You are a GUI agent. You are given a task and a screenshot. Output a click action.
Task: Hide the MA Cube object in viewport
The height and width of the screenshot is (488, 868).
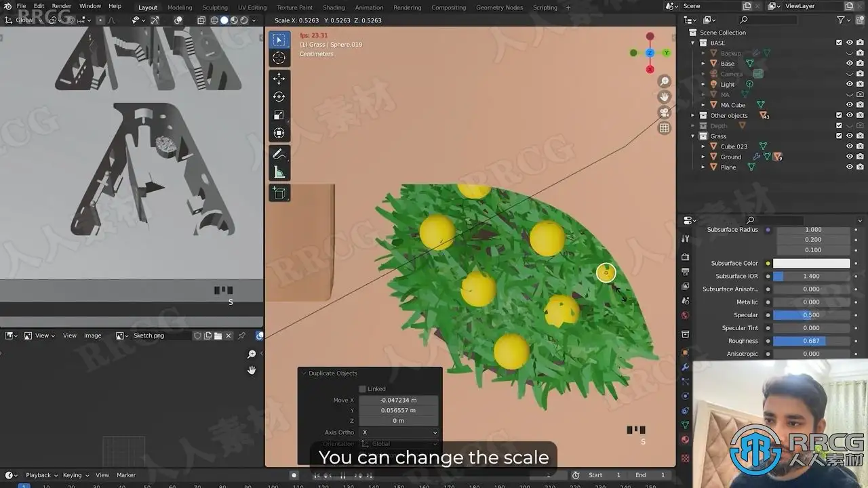[x=850, y=105]
